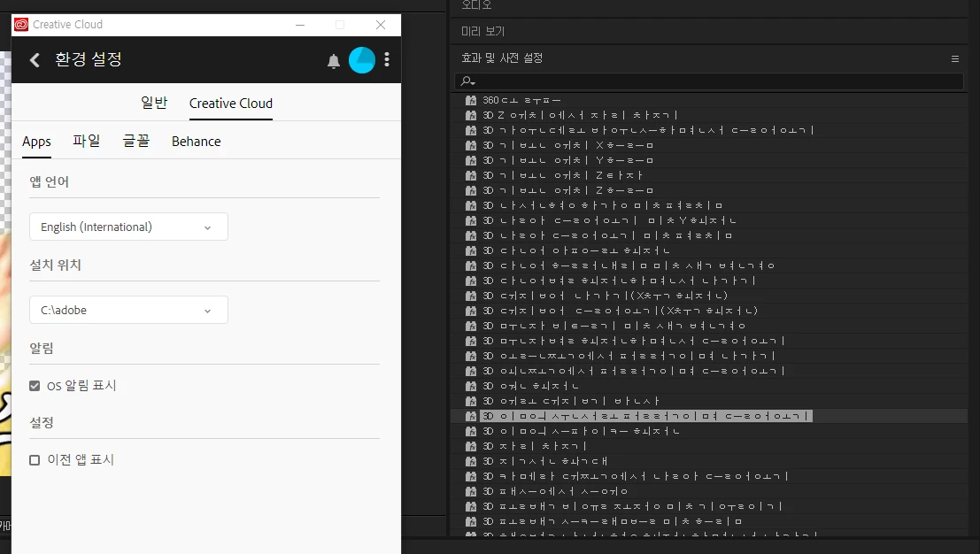Click the Creative Cloud logo in title bar
The height and width of the screenshot is (554, 980).
(x=21, y=25)
